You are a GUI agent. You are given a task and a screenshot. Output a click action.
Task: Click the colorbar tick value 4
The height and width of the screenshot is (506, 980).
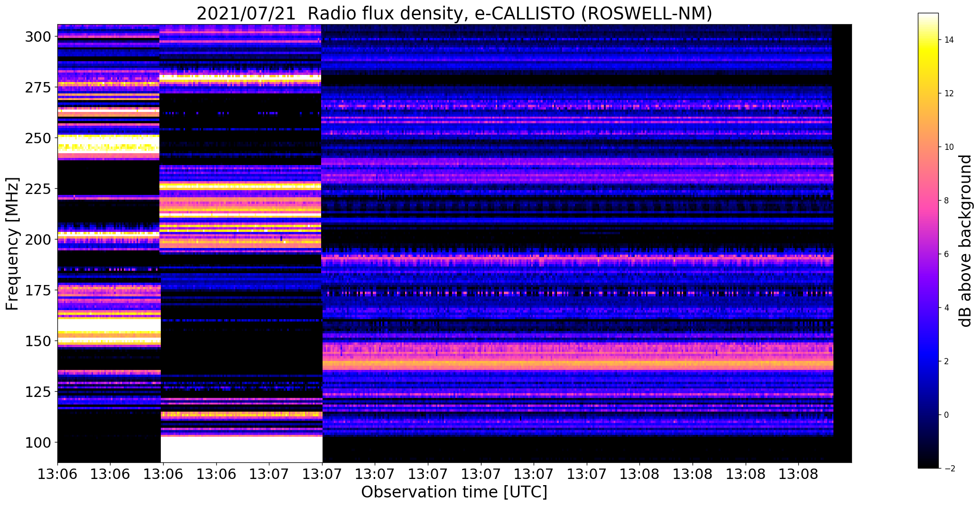[x=947, y=308]
